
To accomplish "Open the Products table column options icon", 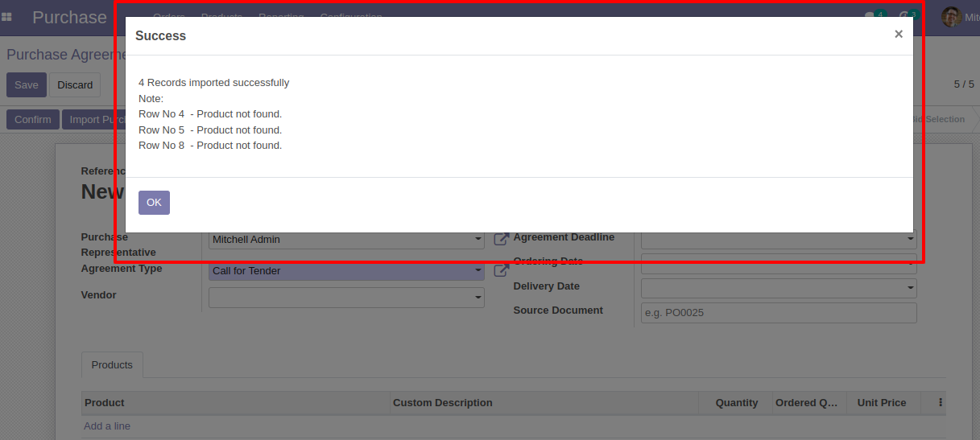I will click(x=940, y=403).
